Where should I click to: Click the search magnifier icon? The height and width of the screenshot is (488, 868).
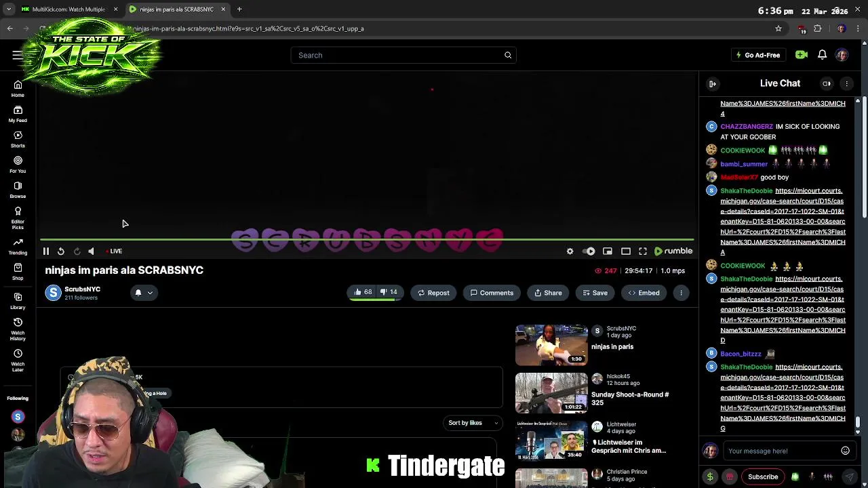click(x=508, y=55)
